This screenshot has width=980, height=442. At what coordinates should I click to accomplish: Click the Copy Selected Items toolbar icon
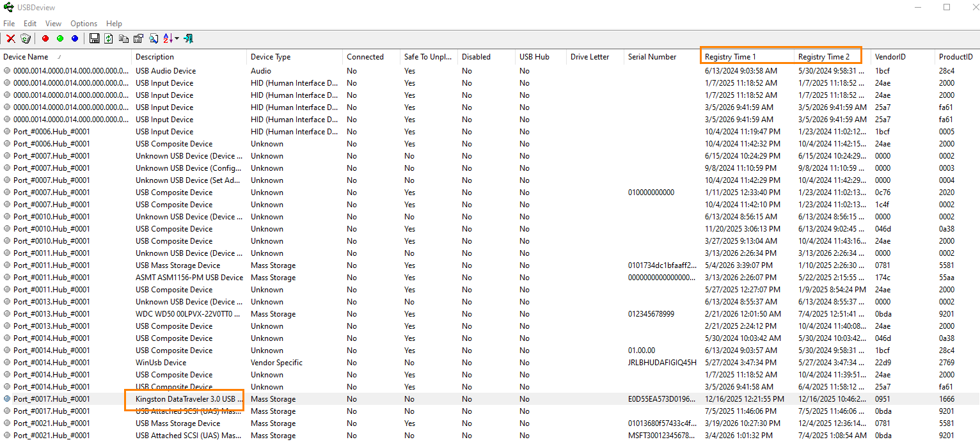(x=123, y=38)
